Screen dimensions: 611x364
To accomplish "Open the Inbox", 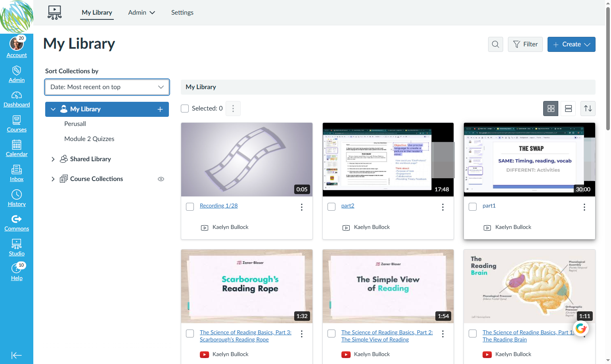I will point(17,174).
